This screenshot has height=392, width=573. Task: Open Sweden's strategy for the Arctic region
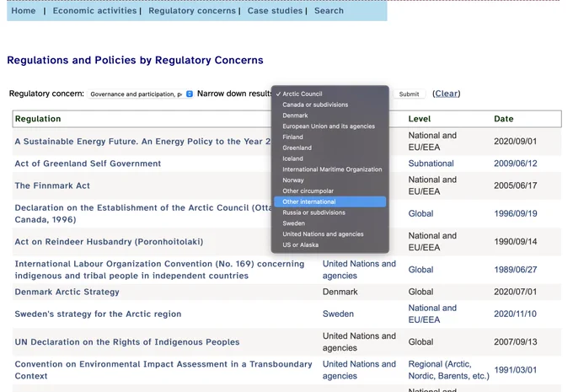click(x=98, y=314)
